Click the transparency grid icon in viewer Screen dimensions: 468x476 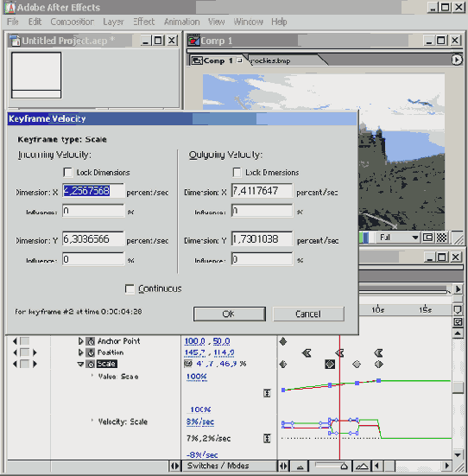point(442,238)
